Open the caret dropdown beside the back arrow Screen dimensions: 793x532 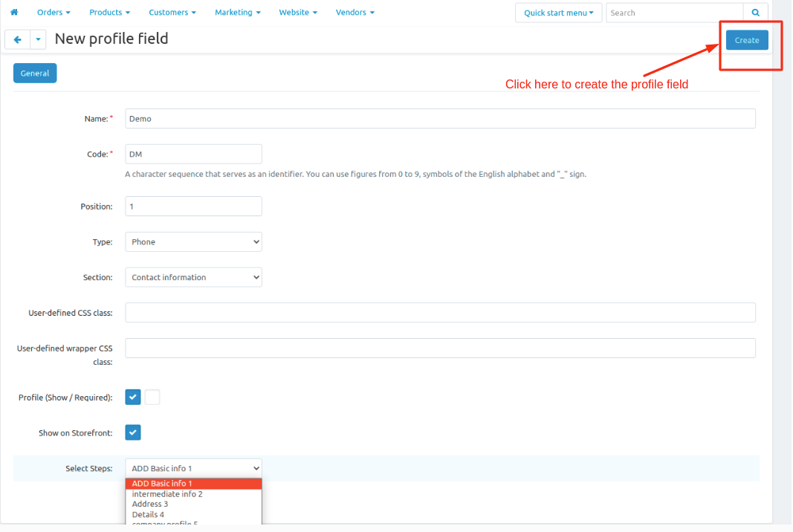37,40
